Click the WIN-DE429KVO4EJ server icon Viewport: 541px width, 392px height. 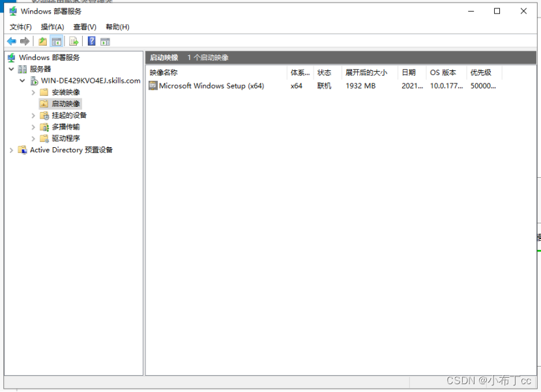pyautogui.click(x=34, y=81)
